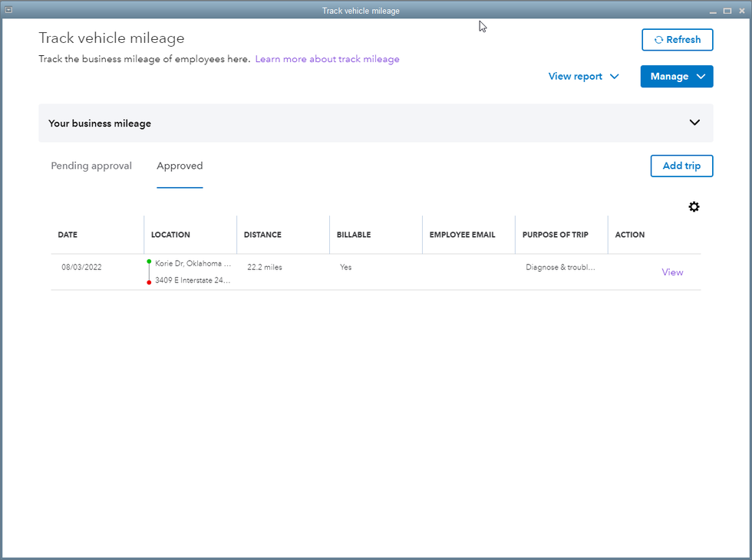
Task: Open the window system menu icon in title bar
Action: (x=8, y=10)
